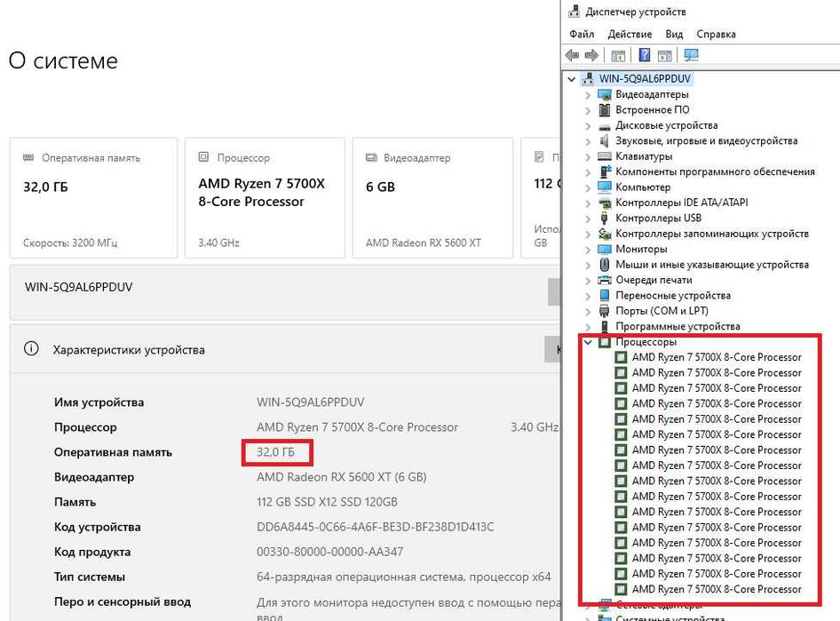Click the Звуковые устройства speaker icon
Viewport: 840px width, 621px height.
605,141
